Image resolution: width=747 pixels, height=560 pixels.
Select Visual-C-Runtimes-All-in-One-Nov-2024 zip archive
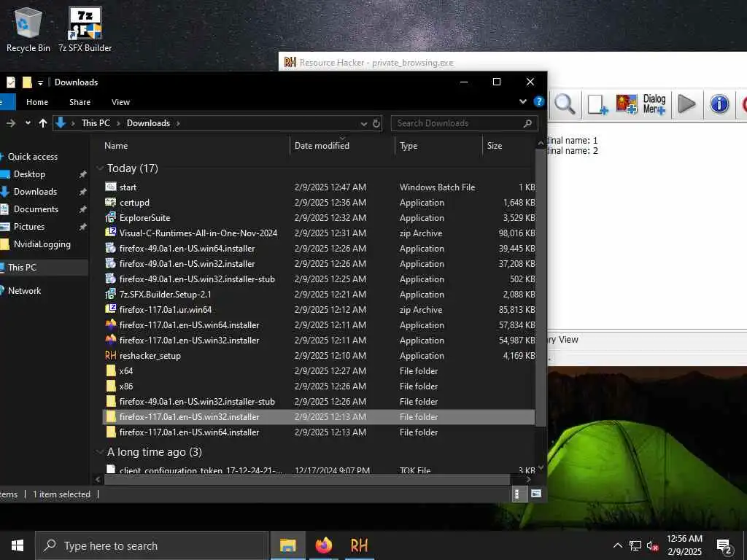(x=319, y=233)
